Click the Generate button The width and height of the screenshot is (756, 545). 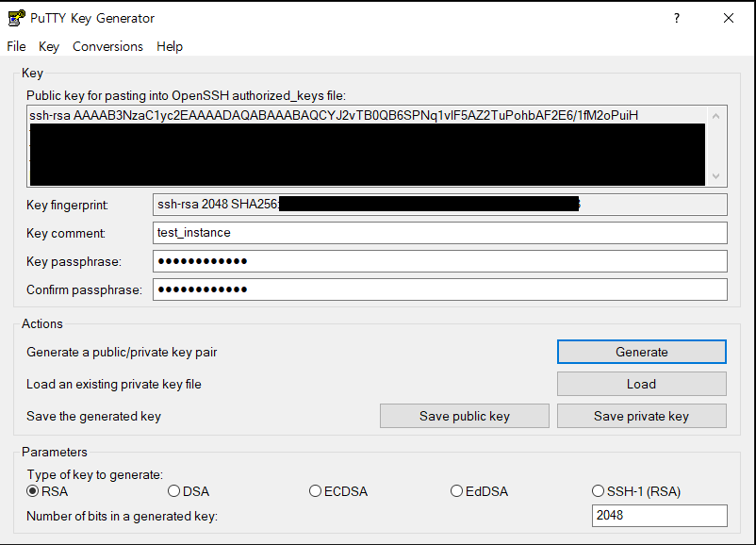pyautogui.click(x=642, y=352)
